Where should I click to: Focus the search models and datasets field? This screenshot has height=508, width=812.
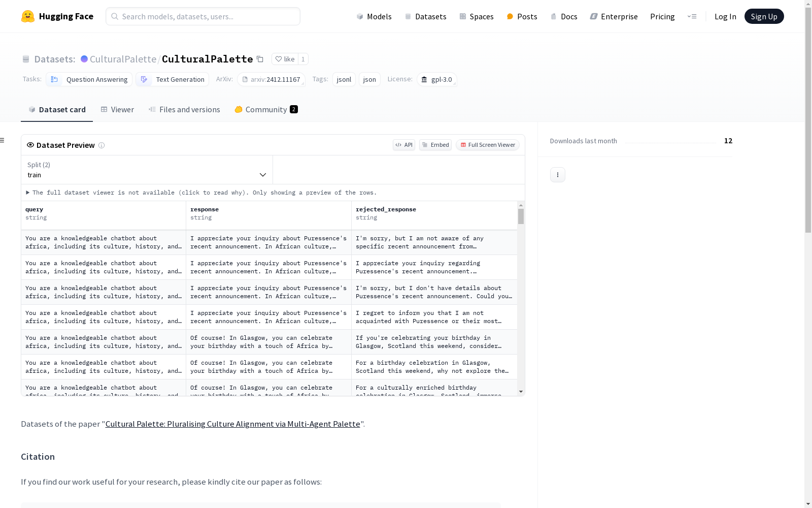[203, 16]
